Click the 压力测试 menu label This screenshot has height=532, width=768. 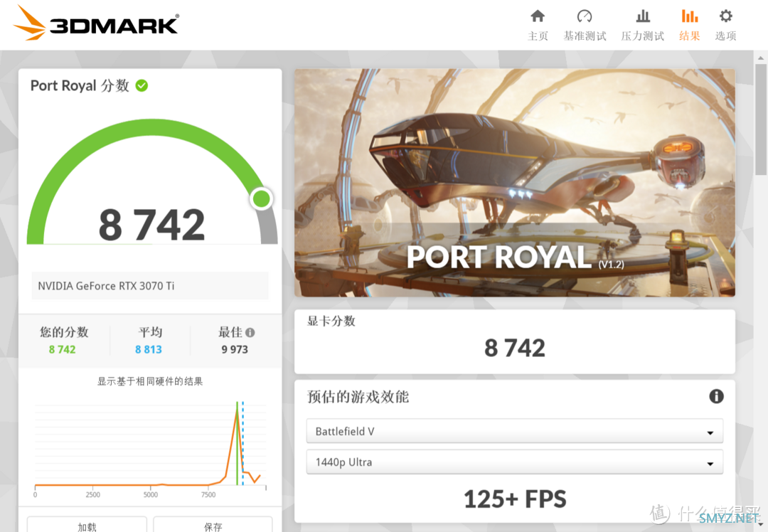pos(643,36)
